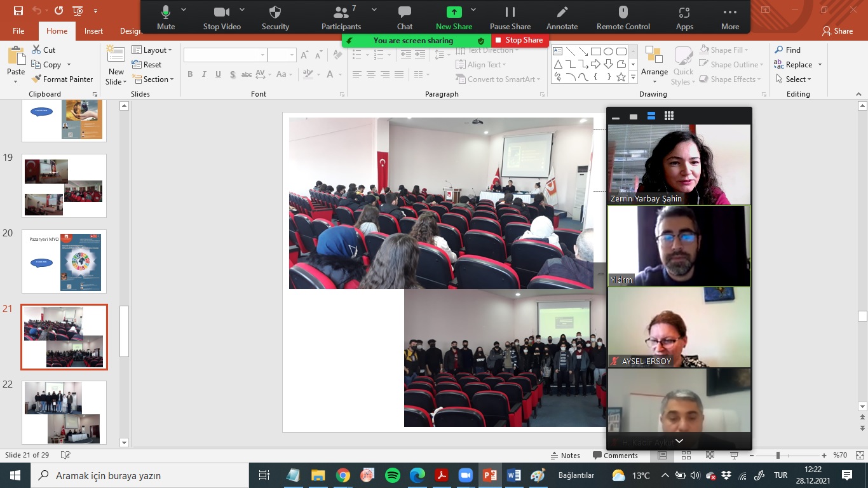Viewport: 868px width, 488px height.
Task: Click Cut in Clipboard group
Action: click(x=43, y=50)
